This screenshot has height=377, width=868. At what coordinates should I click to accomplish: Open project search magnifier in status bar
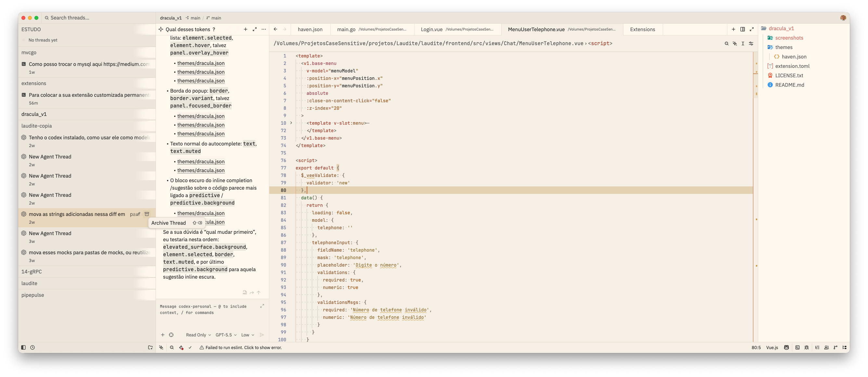tap(172, 347)
